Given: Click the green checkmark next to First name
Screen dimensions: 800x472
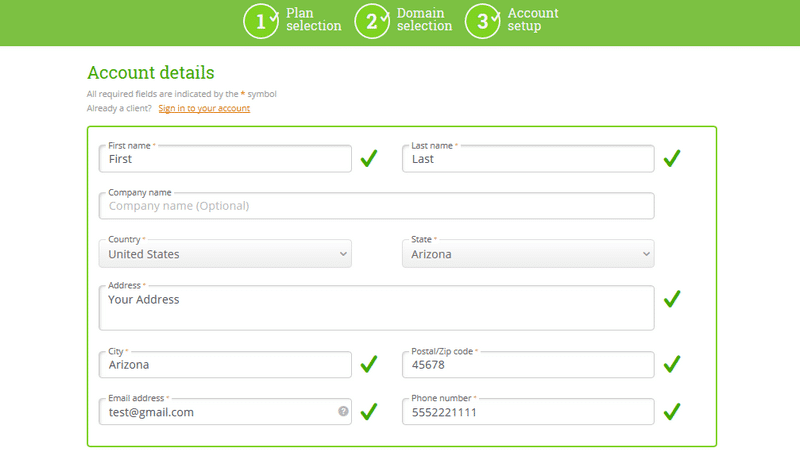Looking at the screenshot, I should [369, 158].
